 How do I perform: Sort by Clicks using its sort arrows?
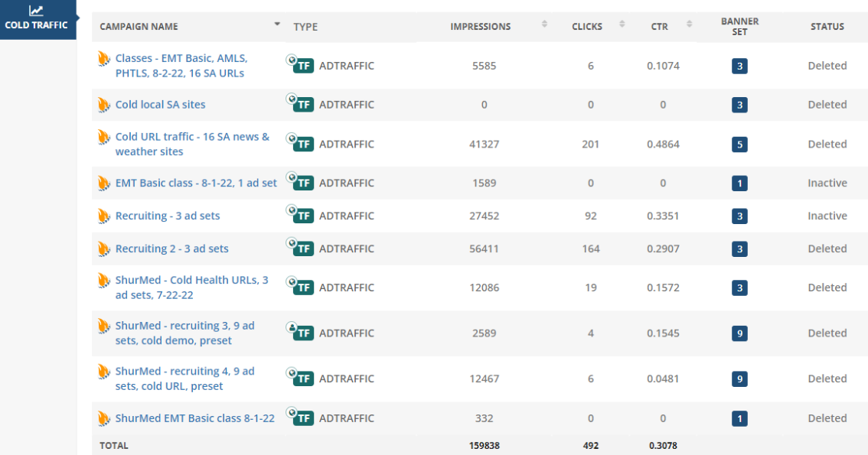[x=622, y=24]
